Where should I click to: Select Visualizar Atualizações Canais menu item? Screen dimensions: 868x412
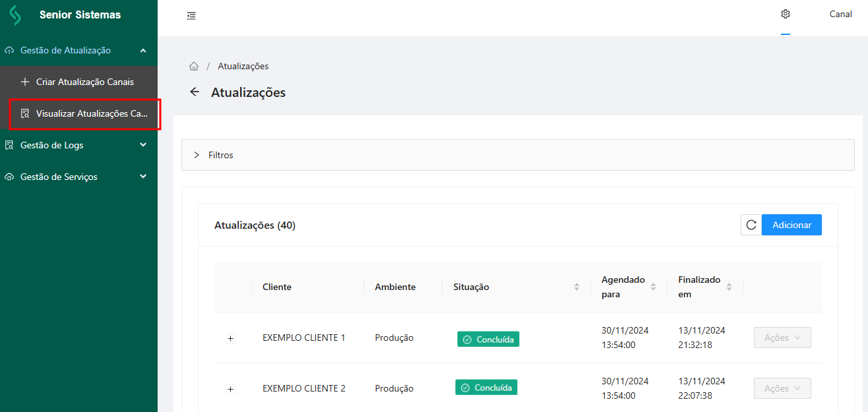[91, 113]
